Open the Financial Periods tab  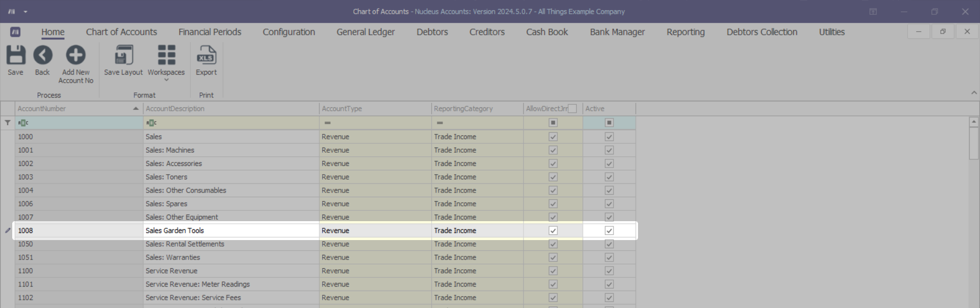point(210,32)
